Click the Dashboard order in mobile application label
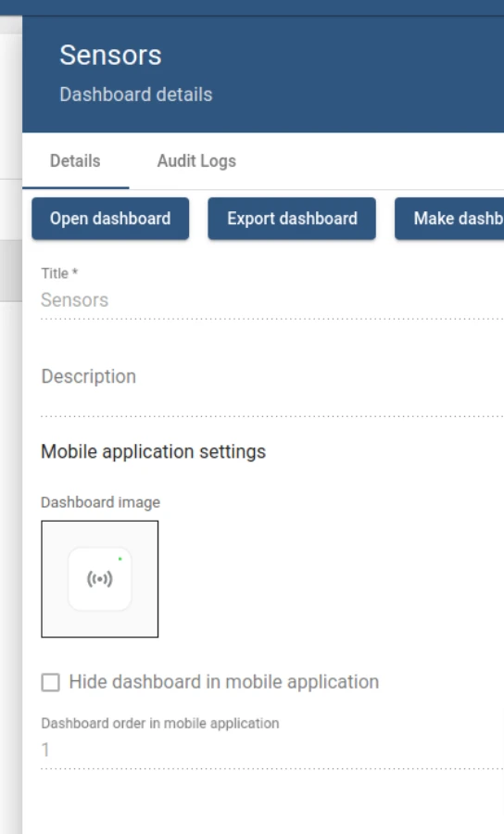The image size is (504, 834). pos(160,724)
